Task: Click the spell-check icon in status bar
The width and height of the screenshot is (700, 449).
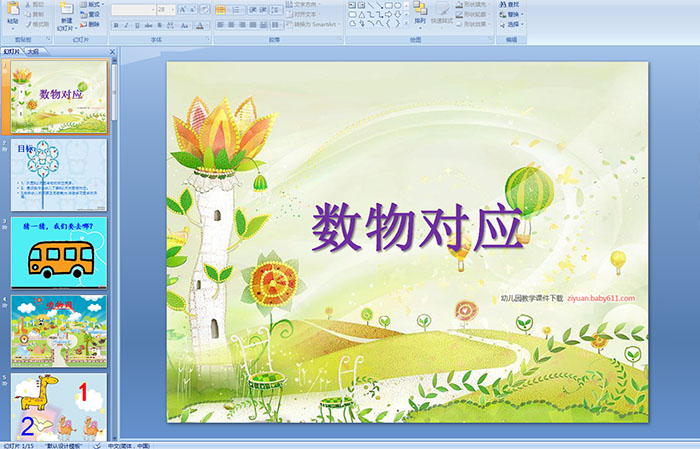Action: click(x=97, y=446)
